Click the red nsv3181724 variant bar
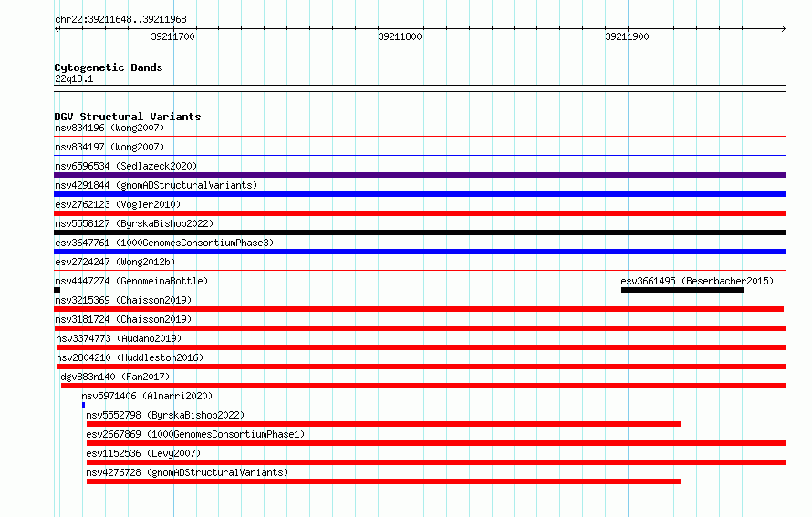This screenshot has height=517, width=812. [x=420, y=328]
